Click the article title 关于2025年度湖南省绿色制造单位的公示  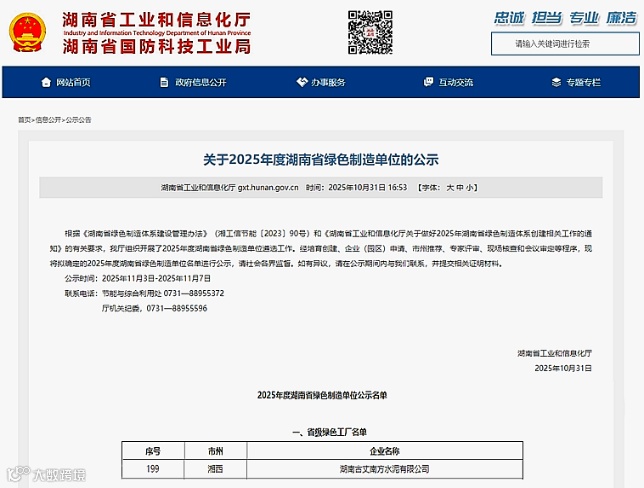click(x=321, y=159)
